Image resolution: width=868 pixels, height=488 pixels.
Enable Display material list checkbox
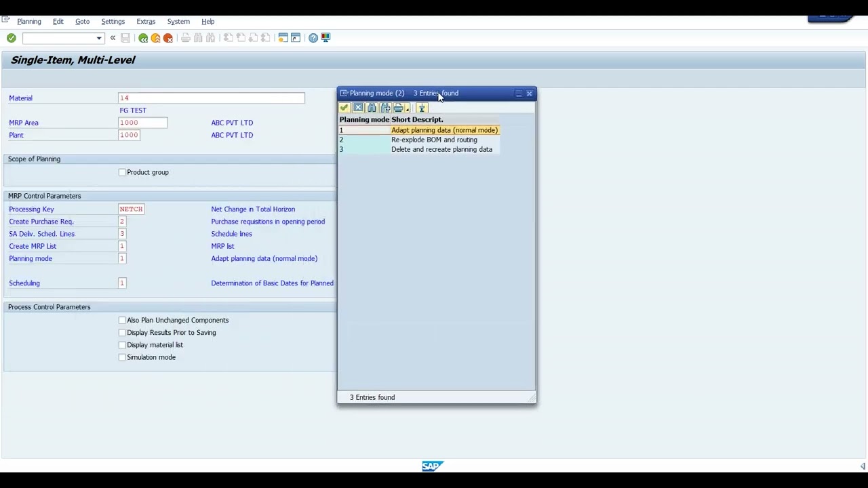[122, 345]
